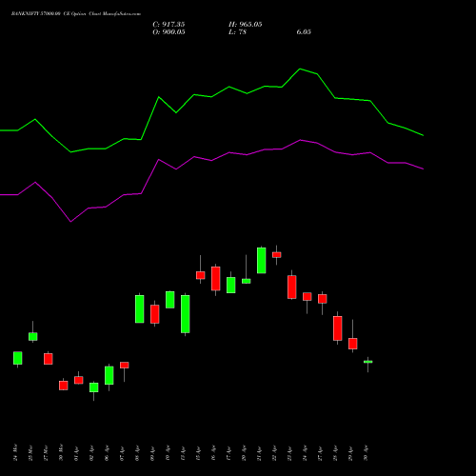This screenshot has height=476, width=476.
Task: Select the 30 Apr date label
Action: click(366, 452)
